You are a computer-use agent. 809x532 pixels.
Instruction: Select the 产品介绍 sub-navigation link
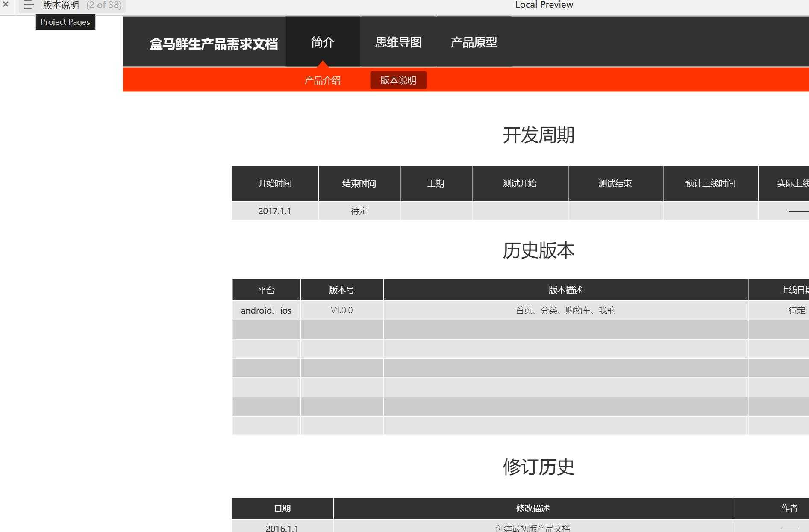pos(322,80)
